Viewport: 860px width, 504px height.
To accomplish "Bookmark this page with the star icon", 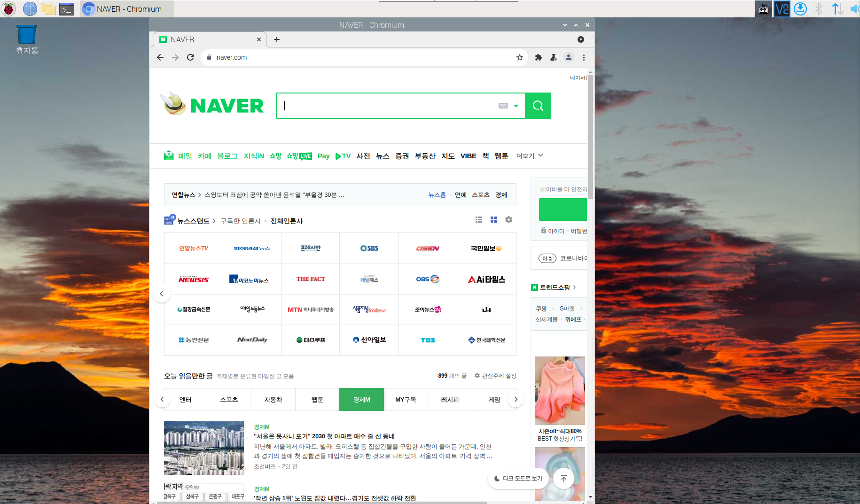I will pyautogui.click(x=519, y=57).
